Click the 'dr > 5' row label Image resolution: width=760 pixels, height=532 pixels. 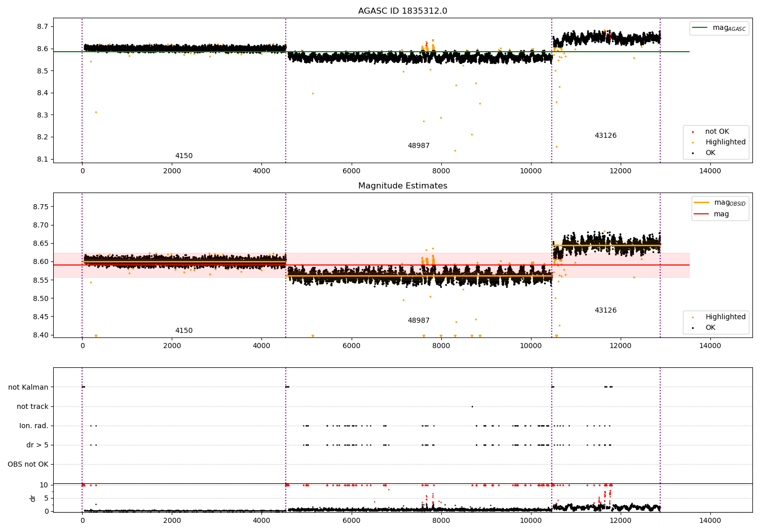pyautogui.click(x=37, y=445)
